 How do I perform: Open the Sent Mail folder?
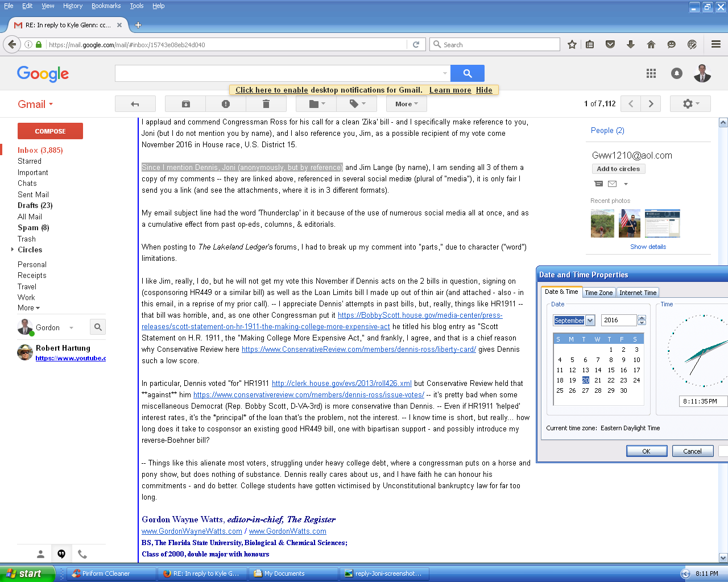tap(33, 194)
